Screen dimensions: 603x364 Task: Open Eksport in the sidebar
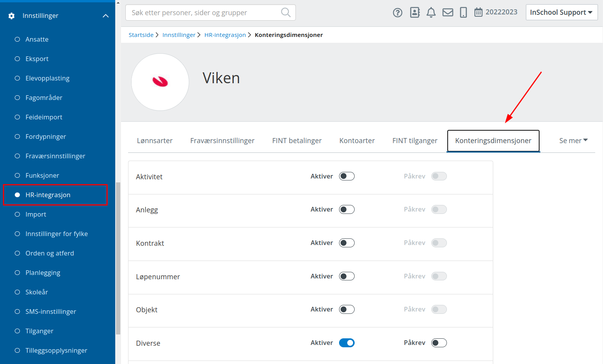click(37, 59)
